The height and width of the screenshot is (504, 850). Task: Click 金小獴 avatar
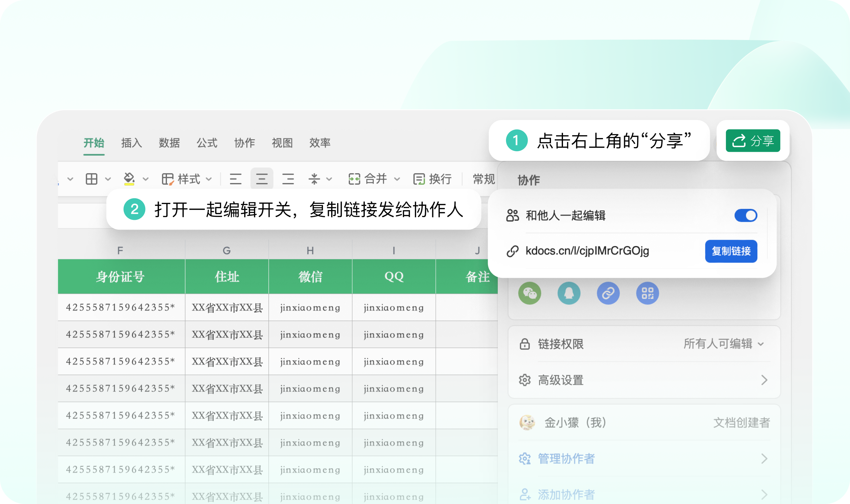coord(527,422)
